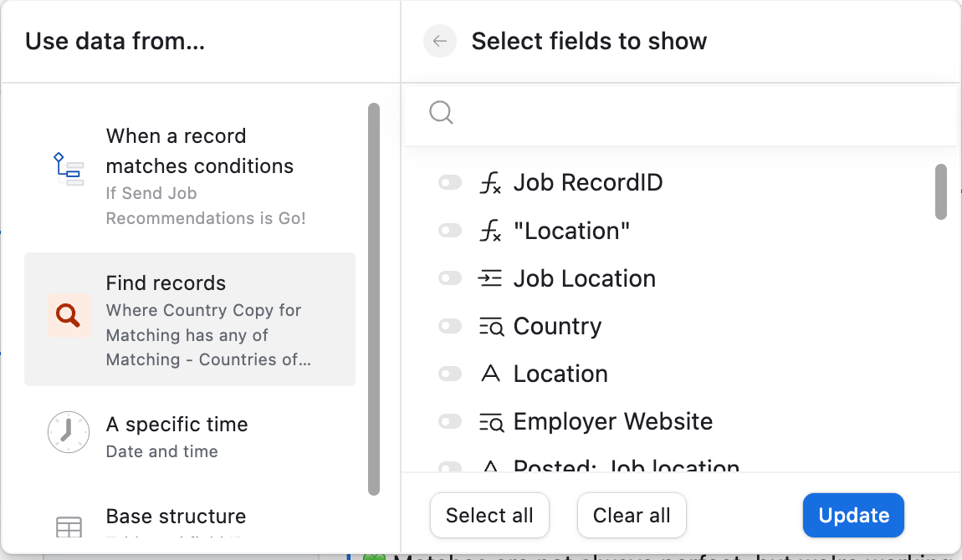Click the clock icon for A specific time
This screenshot has height=560, width=962.
pos(68,432)
